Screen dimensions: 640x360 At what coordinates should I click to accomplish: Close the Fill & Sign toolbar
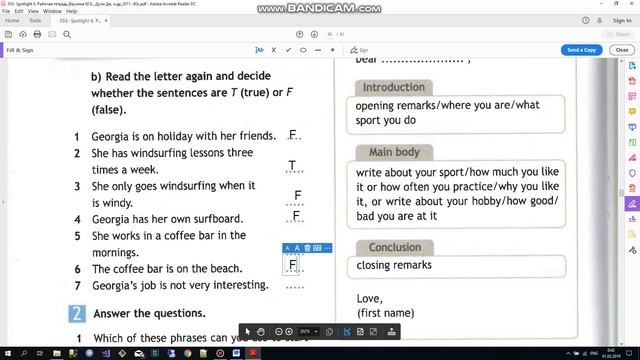(622, 50)
